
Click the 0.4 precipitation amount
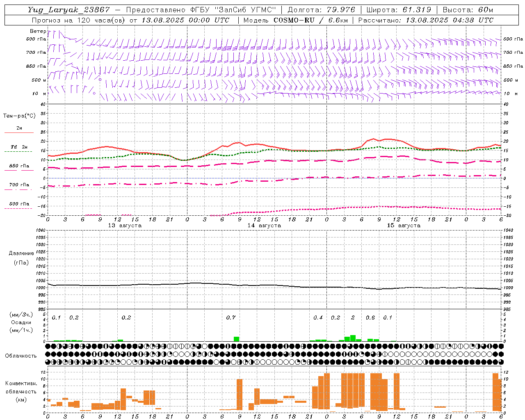coord(318,318)
